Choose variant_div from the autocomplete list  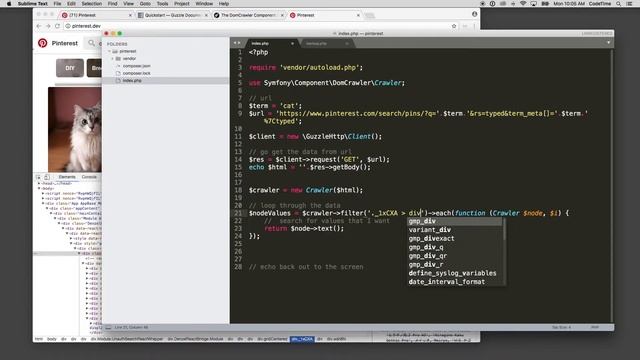[x=454, y=230]
